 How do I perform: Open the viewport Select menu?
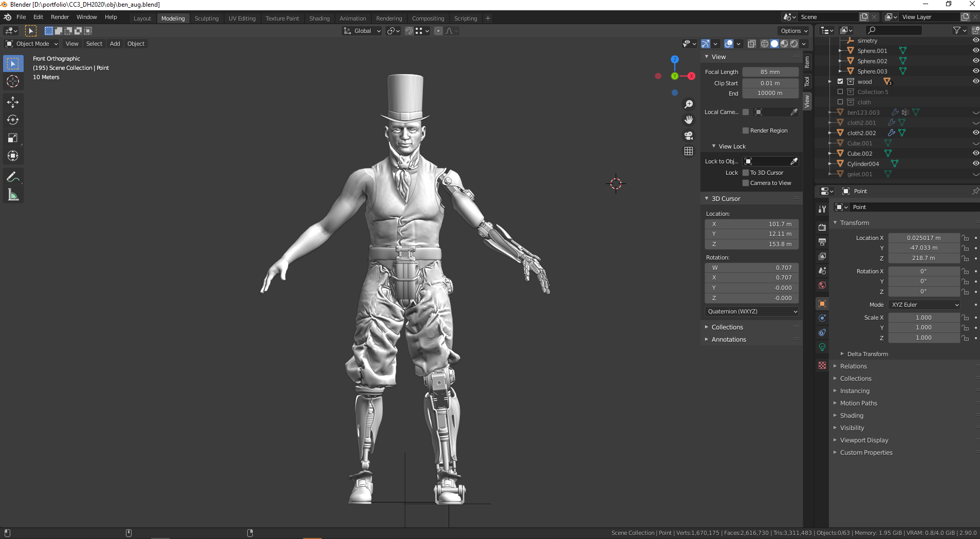[94, 44]
